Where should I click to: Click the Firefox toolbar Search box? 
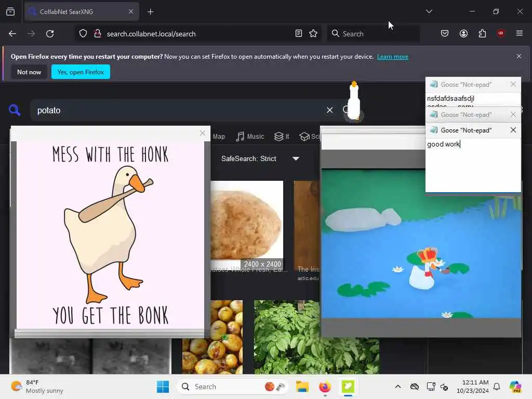point(373,34)
